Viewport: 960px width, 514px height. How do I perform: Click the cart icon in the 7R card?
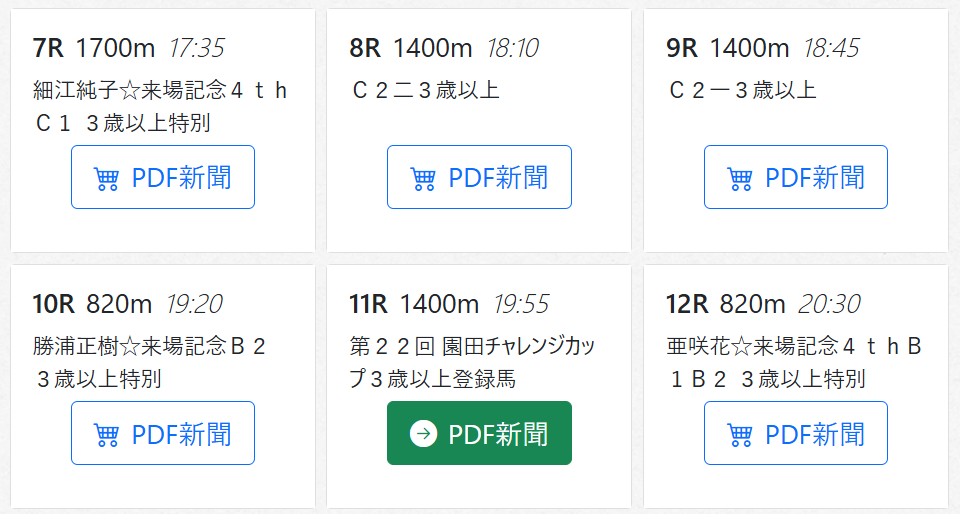click(x=106, y=178)
